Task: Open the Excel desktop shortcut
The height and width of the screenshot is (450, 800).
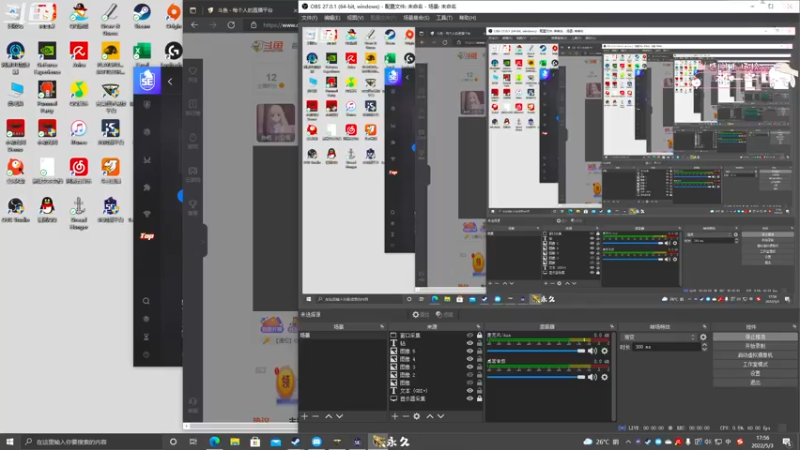Action: point(142,54)
